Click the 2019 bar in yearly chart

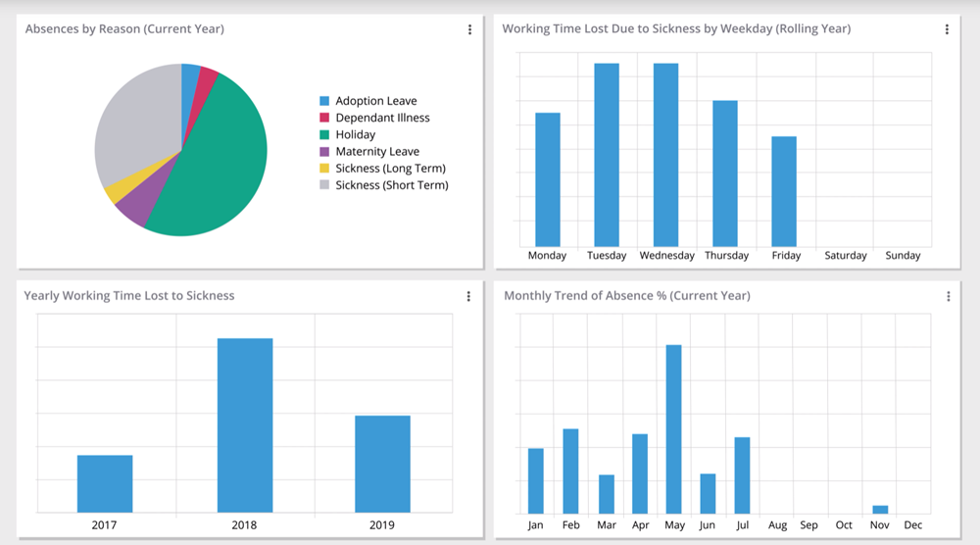[x=382, y=464]
